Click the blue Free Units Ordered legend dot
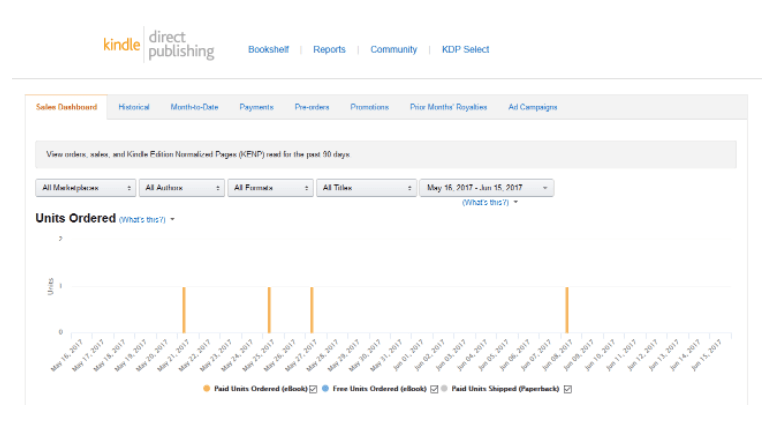 (x=325, y=388)
